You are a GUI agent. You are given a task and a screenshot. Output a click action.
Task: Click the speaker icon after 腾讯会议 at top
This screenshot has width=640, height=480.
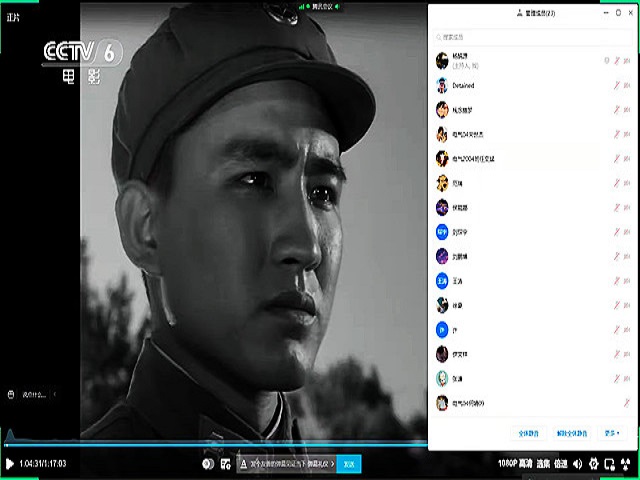click(x=337, y=7)
